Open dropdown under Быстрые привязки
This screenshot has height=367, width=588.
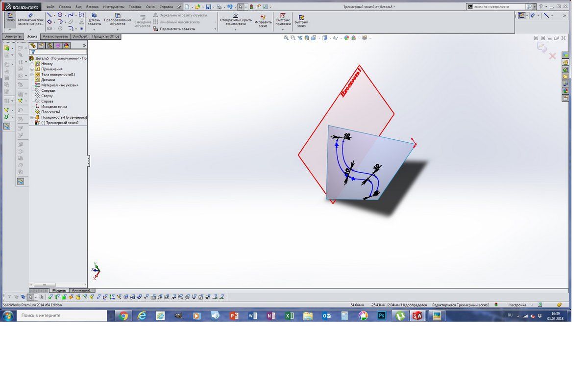[283, 29]
